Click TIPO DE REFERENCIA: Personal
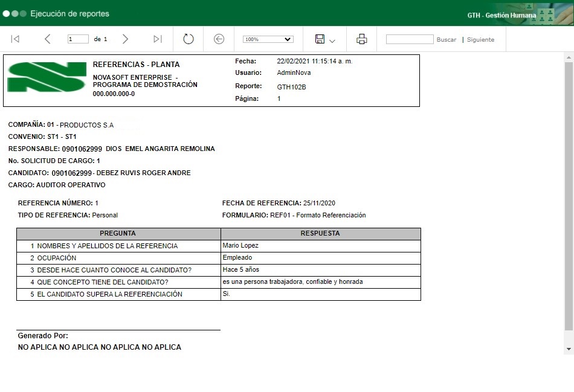Viewport: 574px width, 392px height. [68, 215]
